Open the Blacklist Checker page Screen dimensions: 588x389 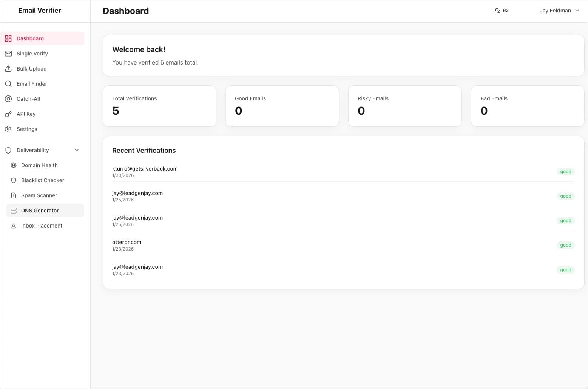[x=43, y=180]
